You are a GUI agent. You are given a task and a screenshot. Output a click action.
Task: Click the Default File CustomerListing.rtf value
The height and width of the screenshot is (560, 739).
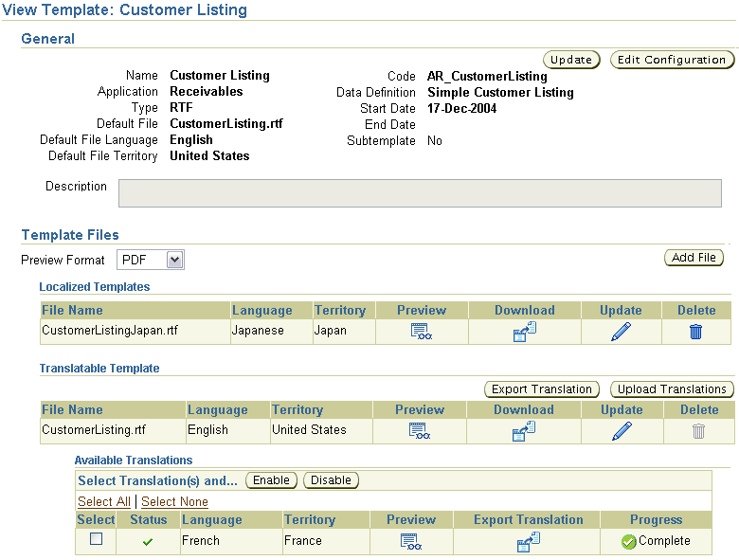(226, 123)
